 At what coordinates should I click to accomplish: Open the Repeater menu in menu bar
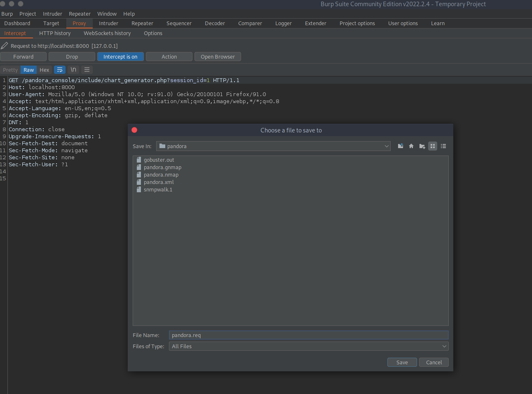click(x=80, y=14)
